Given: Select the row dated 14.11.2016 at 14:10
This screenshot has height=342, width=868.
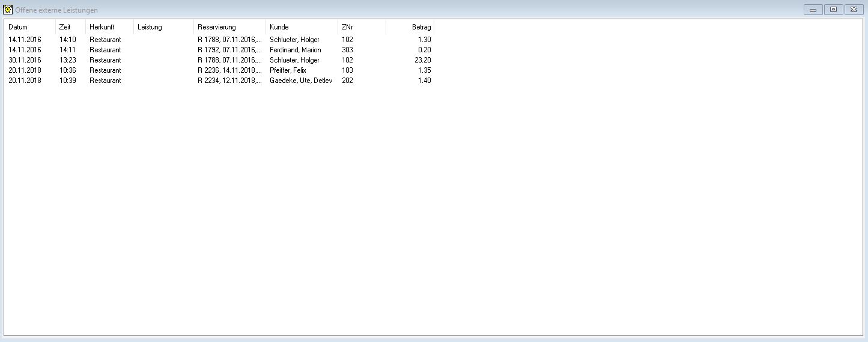Looking at the screenshot, I should click(219, 40).
